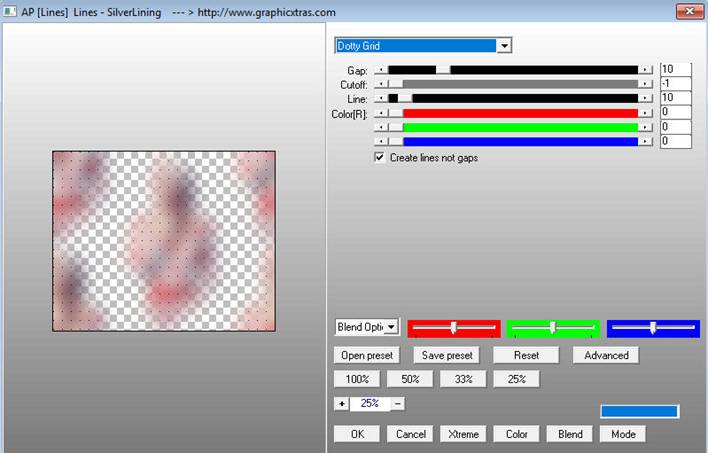
Task: Click the solid blue color swatch
Action: pyautogui.click(x=639, y=411)
